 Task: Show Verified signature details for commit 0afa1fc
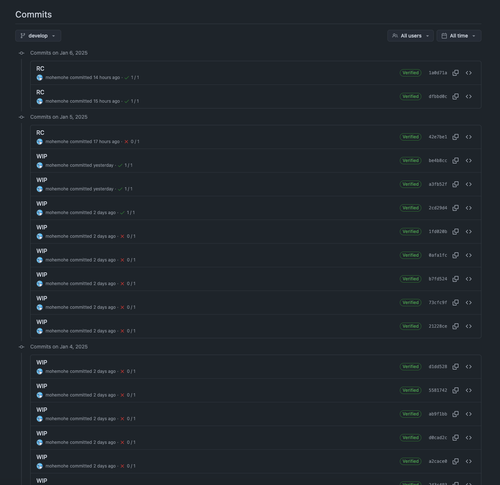(410, 255)
